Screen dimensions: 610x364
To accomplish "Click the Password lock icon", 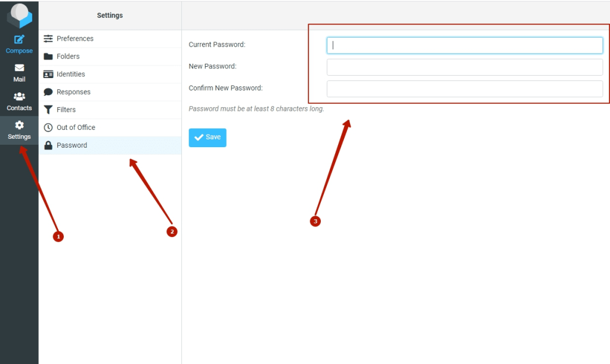I will click(x=48, y=145).
